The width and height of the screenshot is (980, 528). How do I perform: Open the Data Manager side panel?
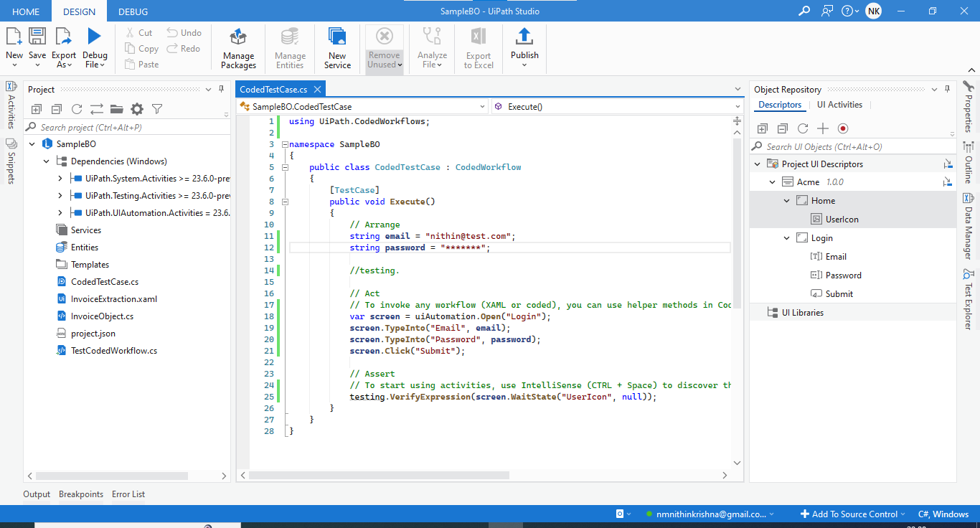[x=968, y=226]
